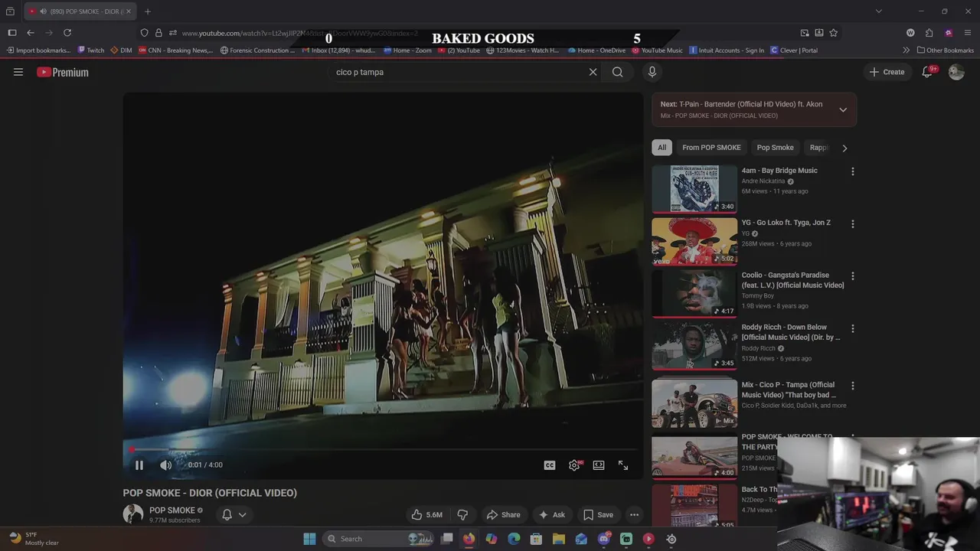
Task: Open options for Coolio - Gangsta's Paradise
Action: click(x=853, y=276)
